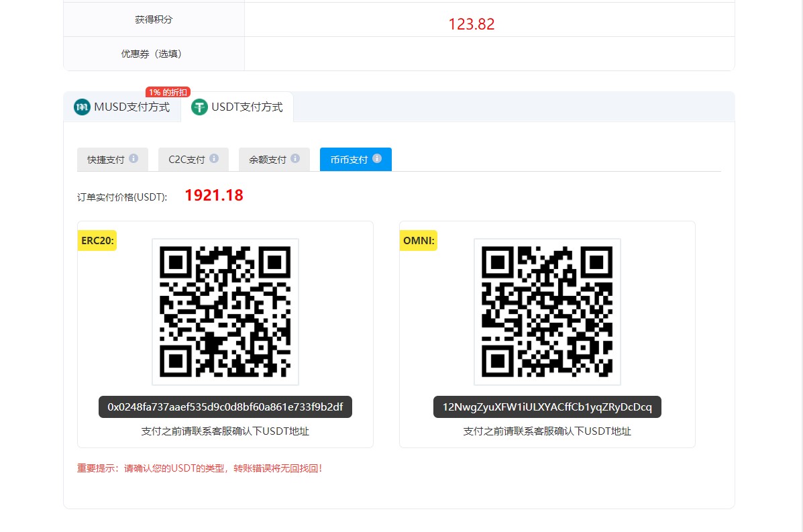Click the yellow ERC20: label

pos(97,241)
